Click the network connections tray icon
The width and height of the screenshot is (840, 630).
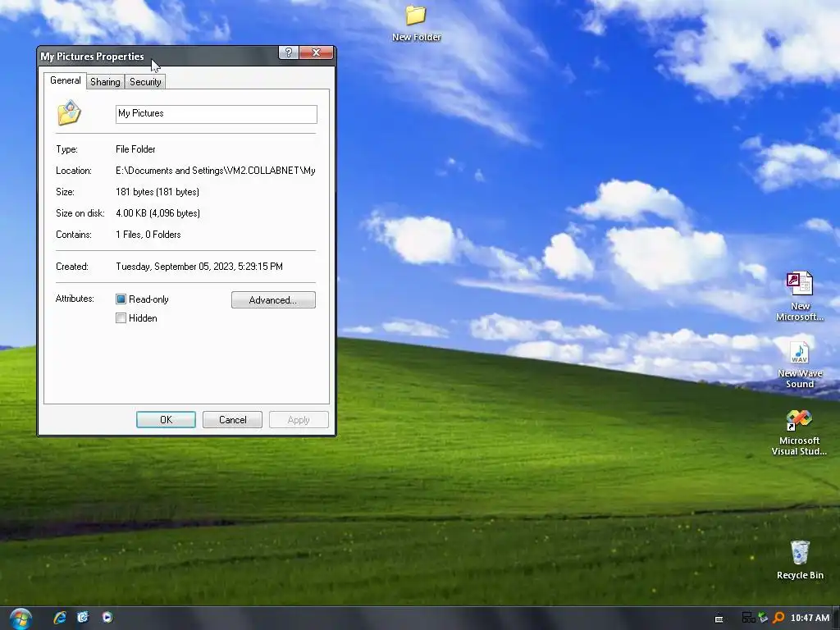tap(748, 618)
